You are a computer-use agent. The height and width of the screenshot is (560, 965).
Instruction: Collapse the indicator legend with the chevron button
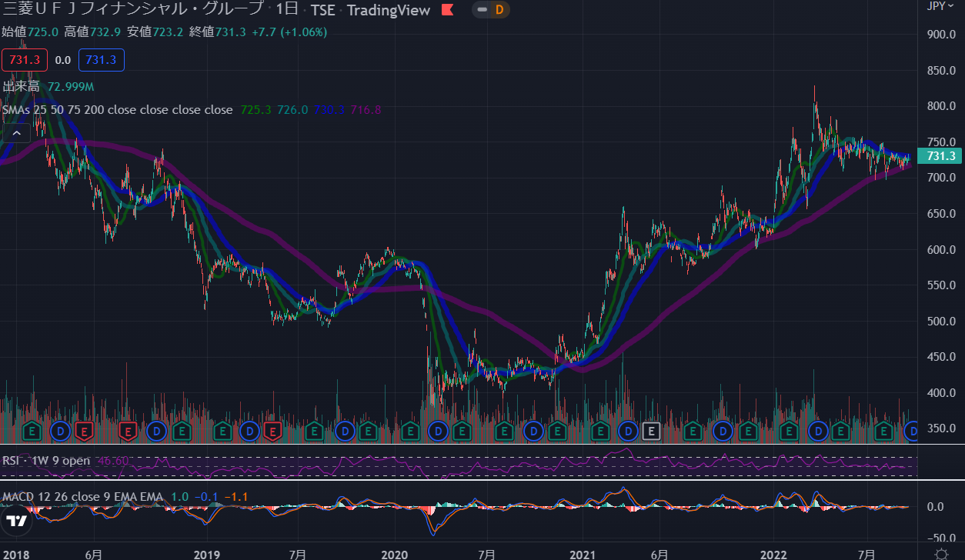click(x=15, y=133)
